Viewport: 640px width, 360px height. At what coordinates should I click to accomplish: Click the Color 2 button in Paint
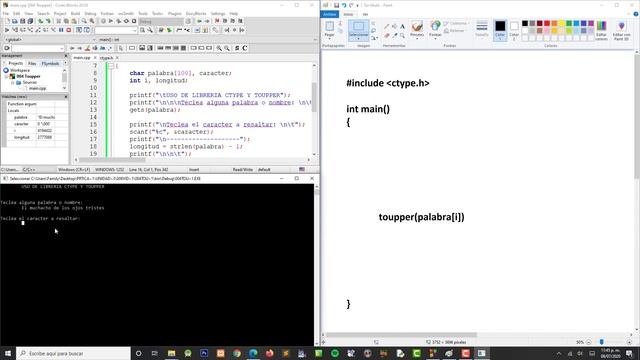coord(514,30)
